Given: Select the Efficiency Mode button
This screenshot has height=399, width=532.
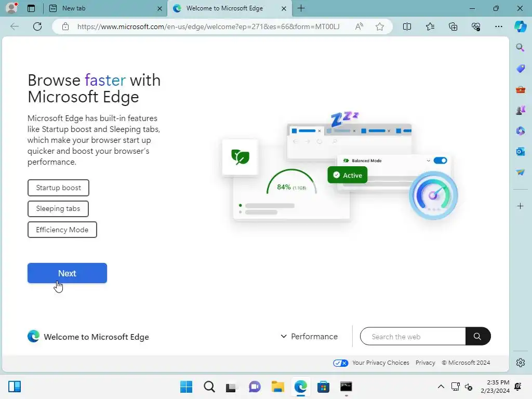Looking at the screenshot, I should 62,230.
